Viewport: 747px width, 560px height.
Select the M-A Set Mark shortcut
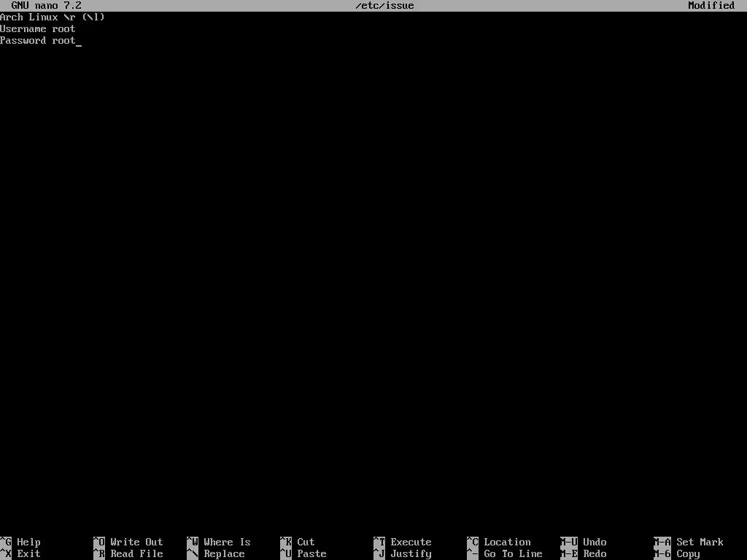pyautogui.click(x=689, y=542)
